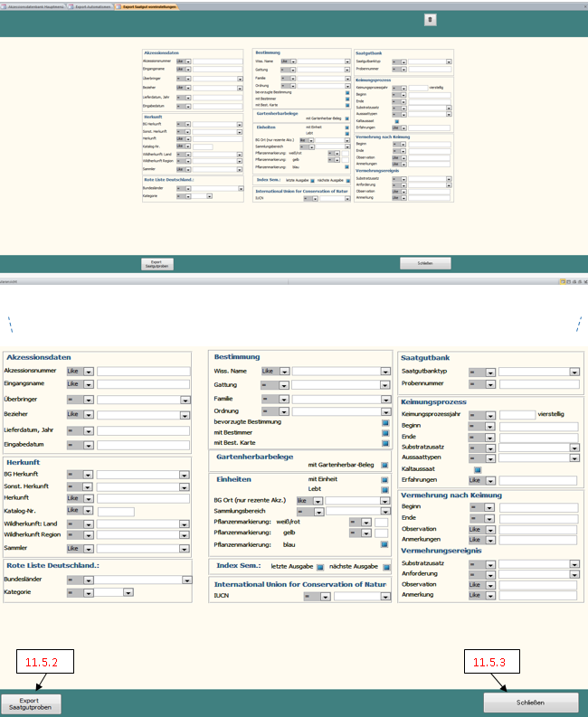Screen dimensions: 588x717
Task: Check 'mit Gartenherbar-Beleg' box in enlarged form
Action: 384,465
